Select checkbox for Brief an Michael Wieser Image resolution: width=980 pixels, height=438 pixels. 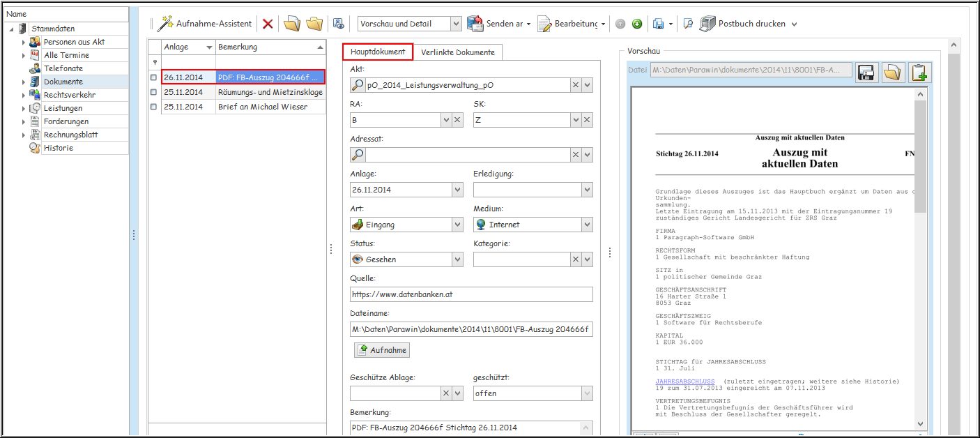pos(153,107)
